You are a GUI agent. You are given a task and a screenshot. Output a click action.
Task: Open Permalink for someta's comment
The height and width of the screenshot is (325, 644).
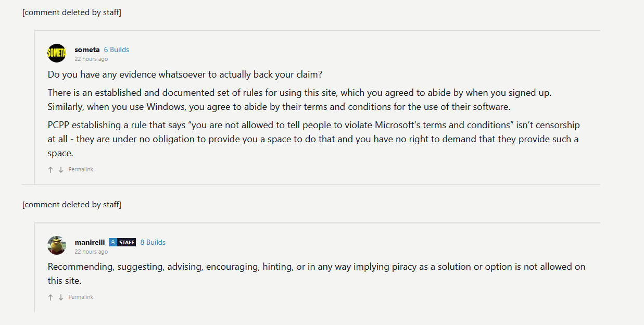(x=81, y=170)
